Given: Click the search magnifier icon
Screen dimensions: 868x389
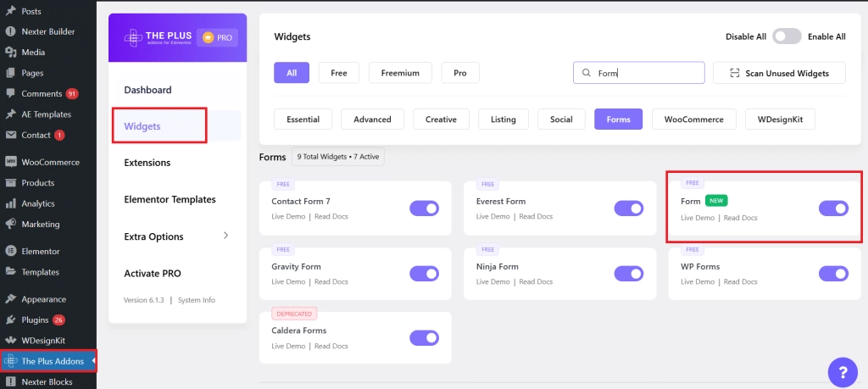Looking at the screenshot, I should (587, 73).
